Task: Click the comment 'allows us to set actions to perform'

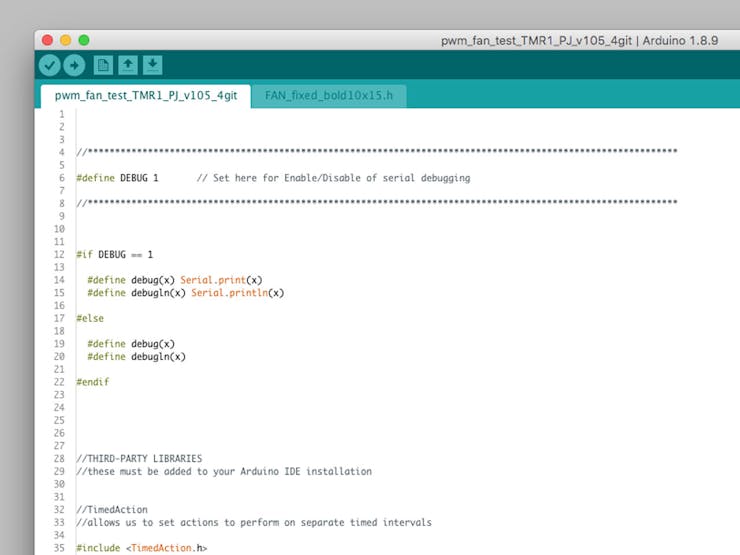Action: 192,522
